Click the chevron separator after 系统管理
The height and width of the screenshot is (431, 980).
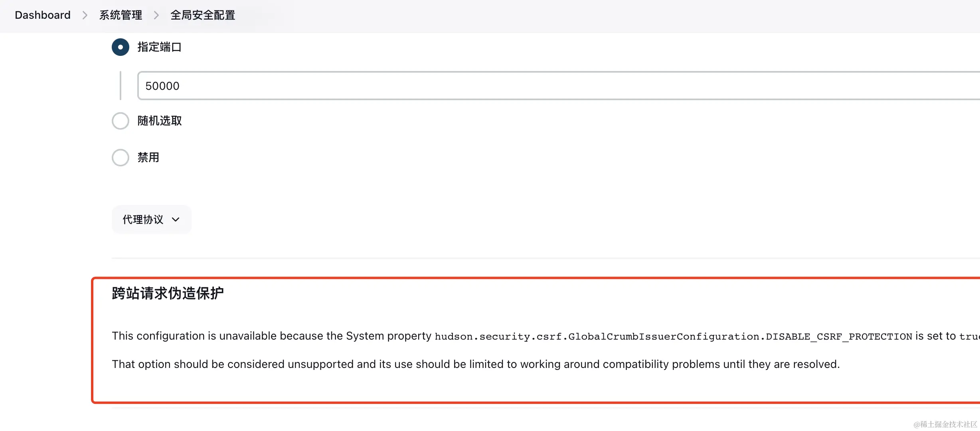coord(156,15)
